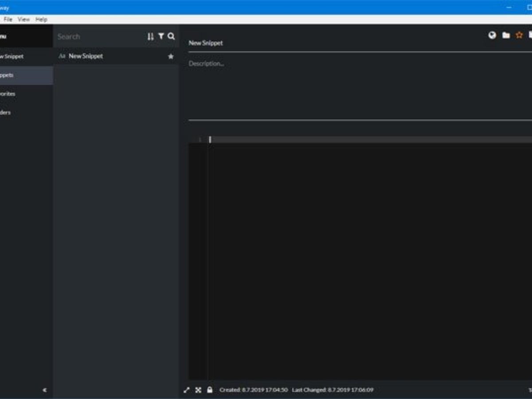Collapse the sidebar with double chevron
Screen dimensions: 532x399
tap(44, 390)
